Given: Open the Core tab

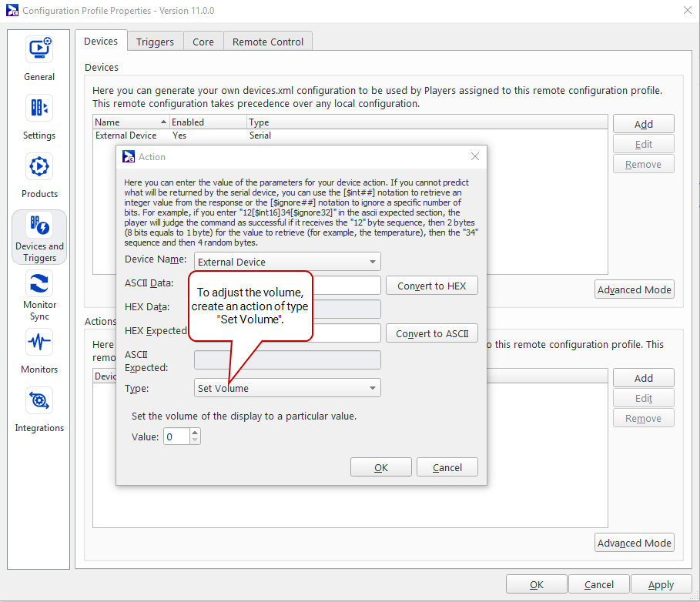Looking at the screenshot, I should tap(203, 42).
